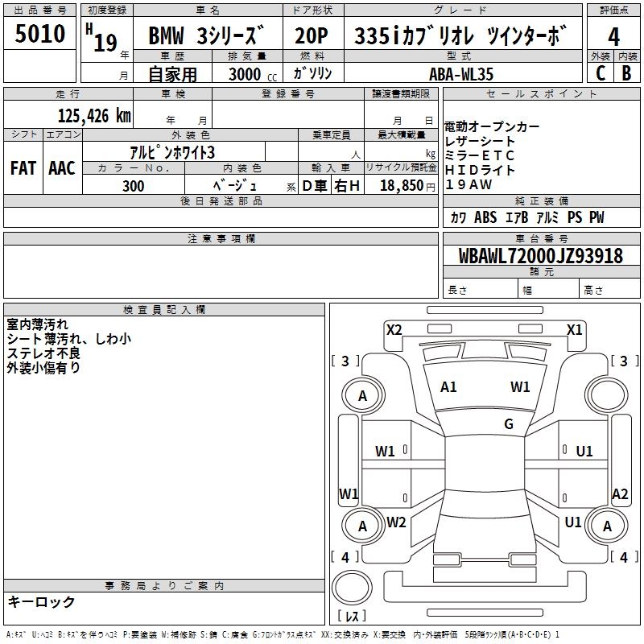Select the chassis number WBAWL72000JZ93918
Viewport: 644px width, 644px height.
(541, 256)
